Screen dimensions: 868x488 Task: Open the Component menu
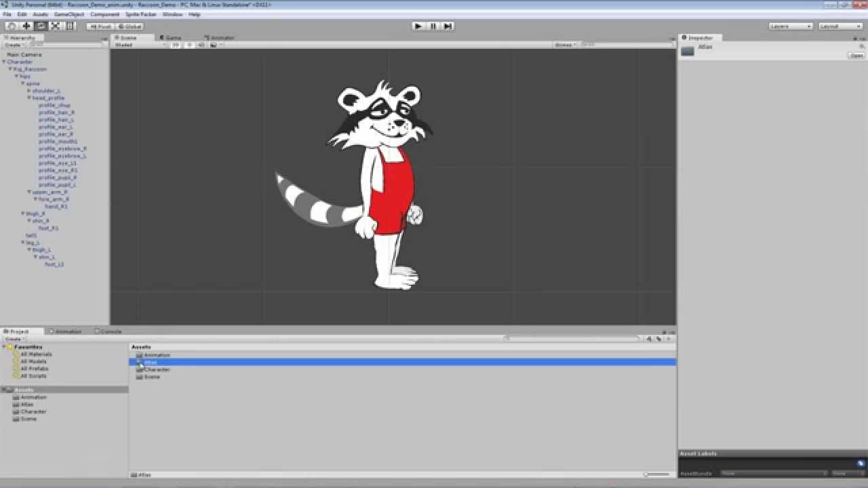tap(104, 14)
